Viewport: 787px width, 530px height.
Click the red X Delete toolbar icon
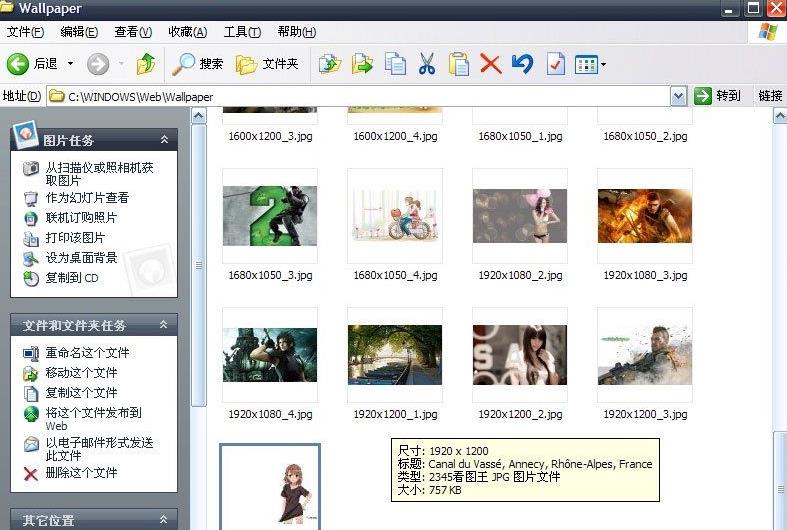(x=490, y=64)
